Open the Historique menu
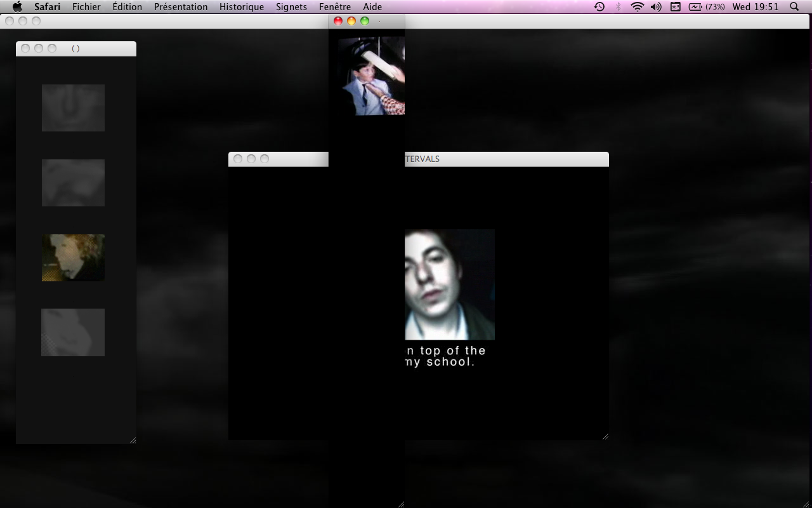Viewport: 812px width, 508px height. point(242,7)
